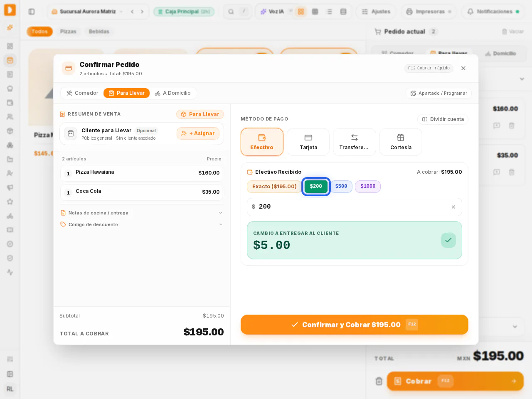Screen dimensions: 532x399
Task: Choose Transferencia payment method
Action: point(355,142)
